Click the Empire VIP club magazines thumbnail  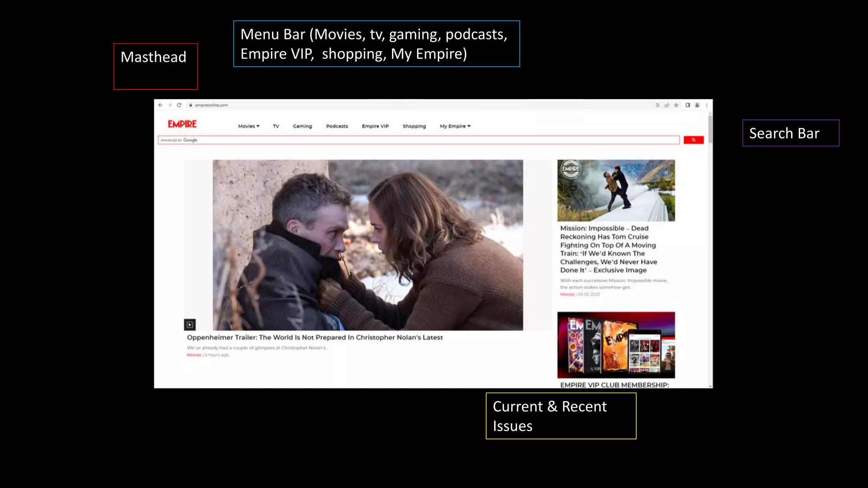616,345
